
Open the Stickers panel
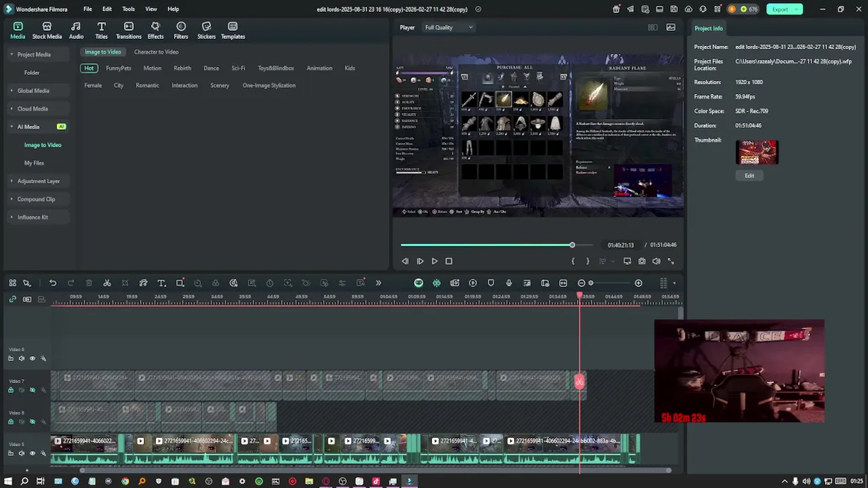pyautogui.click(x=206, y=30)
